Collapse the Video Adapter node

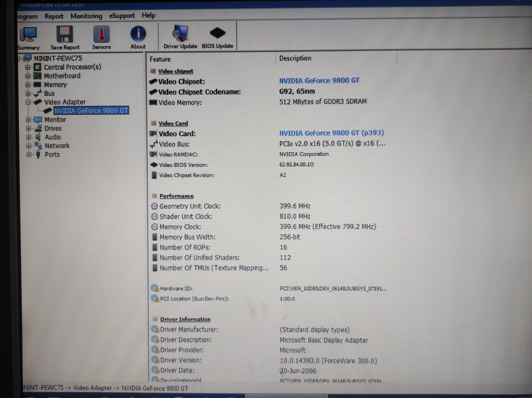pyautogui.click(x=29, y=102)
